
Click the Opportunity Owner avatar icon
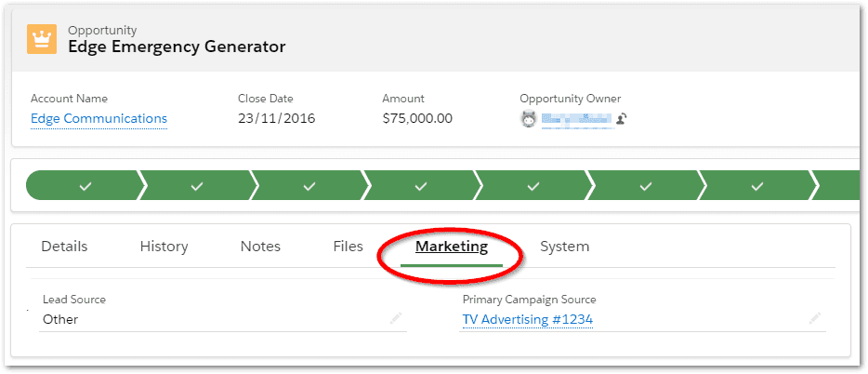(x=528, y=119)
